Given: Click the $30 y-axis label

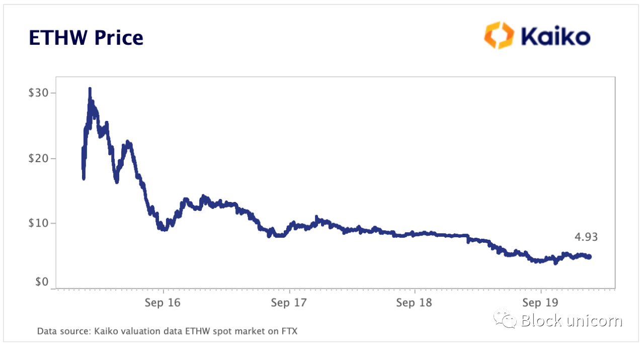Looking at the screenshot, I should [39, 93].
